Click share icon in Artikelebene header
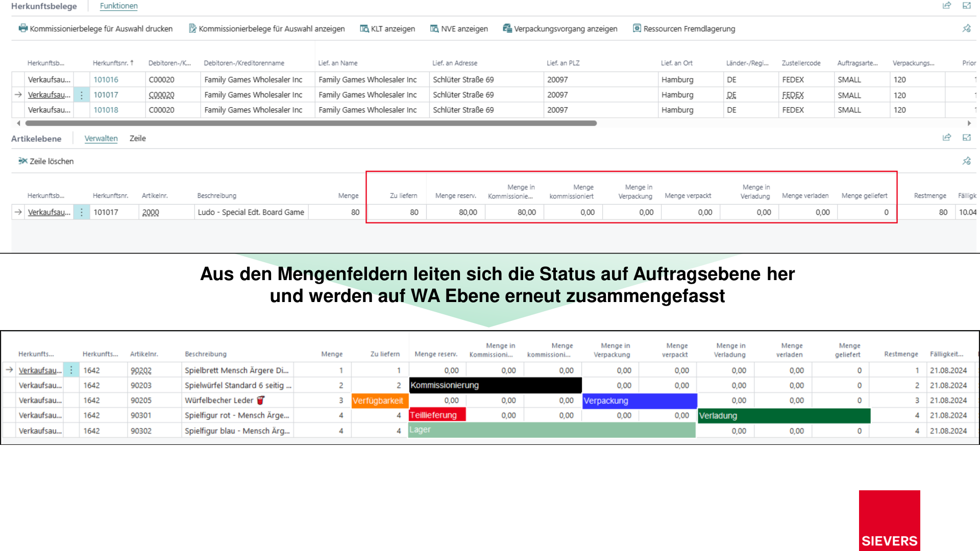 947,138
